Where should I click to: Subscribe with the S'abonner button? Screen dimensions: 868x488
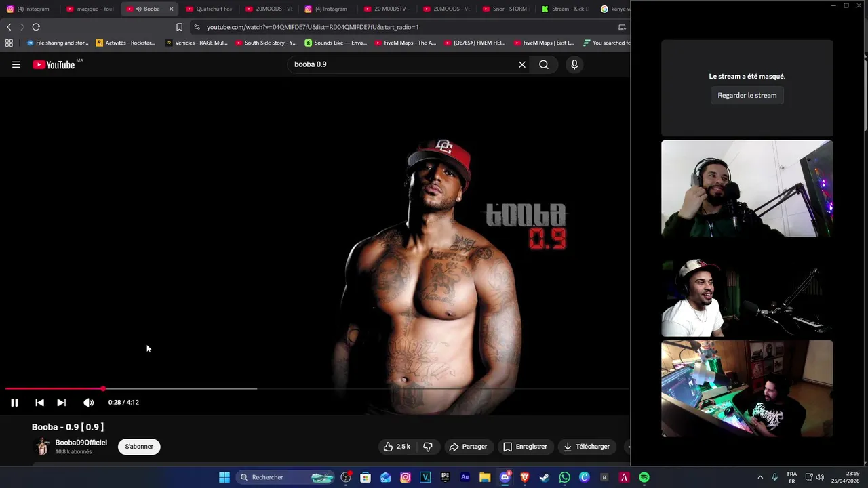click(x=139, y=447)
